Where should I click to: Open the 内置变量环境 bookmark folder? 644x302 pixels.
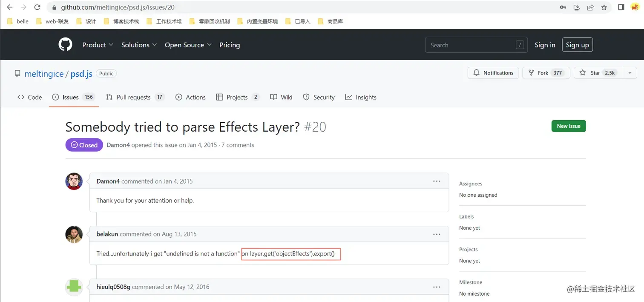[257, 21]
